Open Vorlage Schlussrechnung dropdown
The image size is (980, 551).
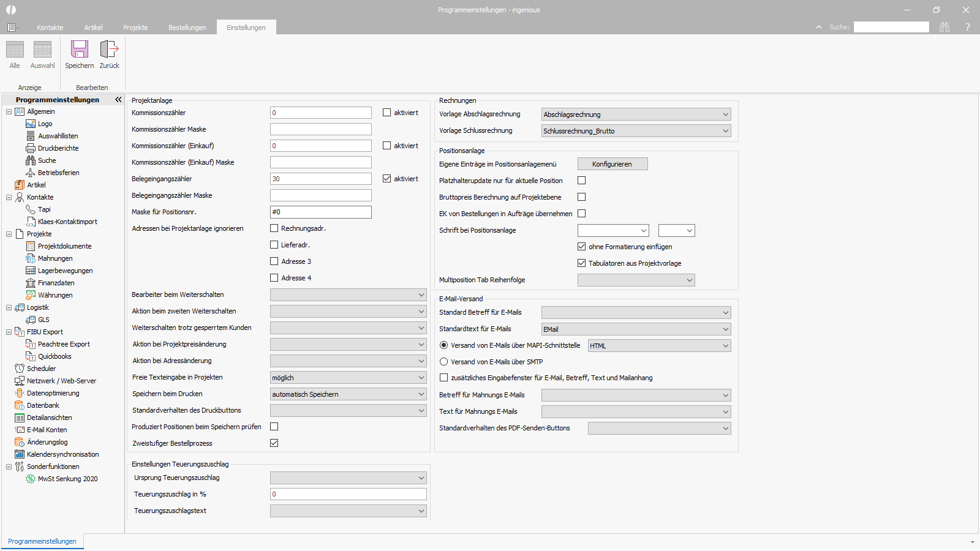pos(636,131)
